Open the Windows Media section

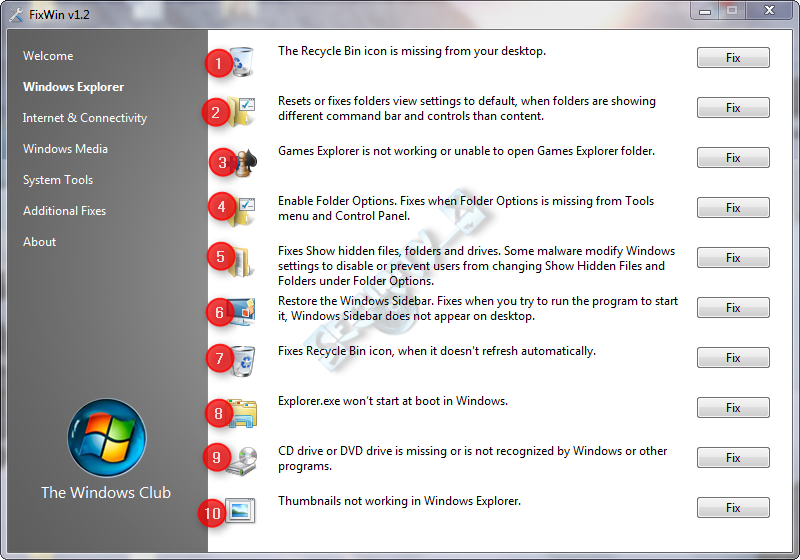(65, 149)
